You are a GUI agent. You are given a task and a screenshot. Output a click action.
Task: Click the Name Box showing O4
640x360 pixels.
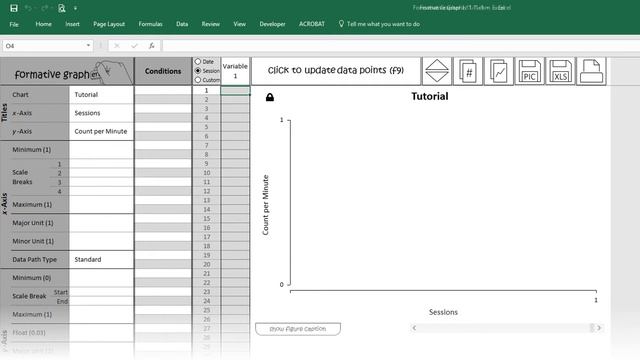click(43, 46)
